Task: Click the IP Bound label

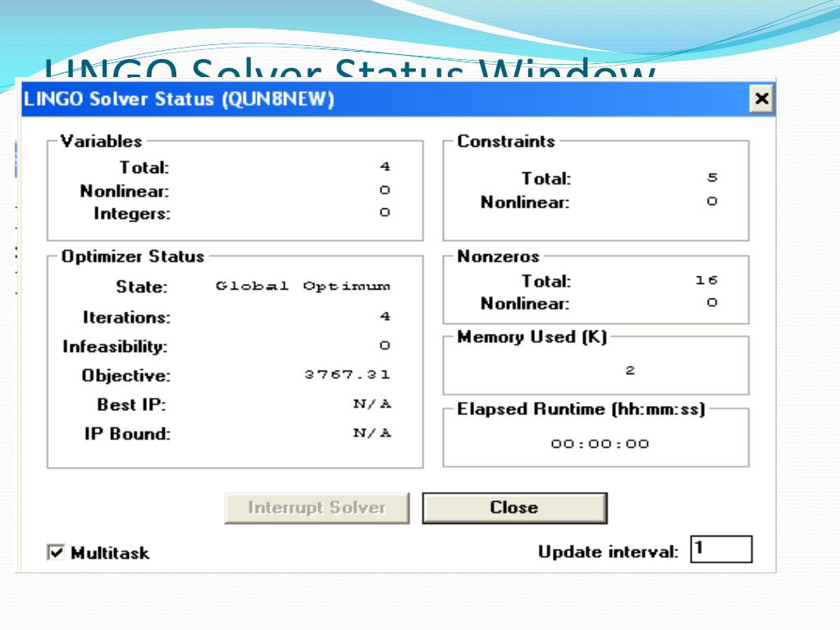Action: [x=127, y=433]
